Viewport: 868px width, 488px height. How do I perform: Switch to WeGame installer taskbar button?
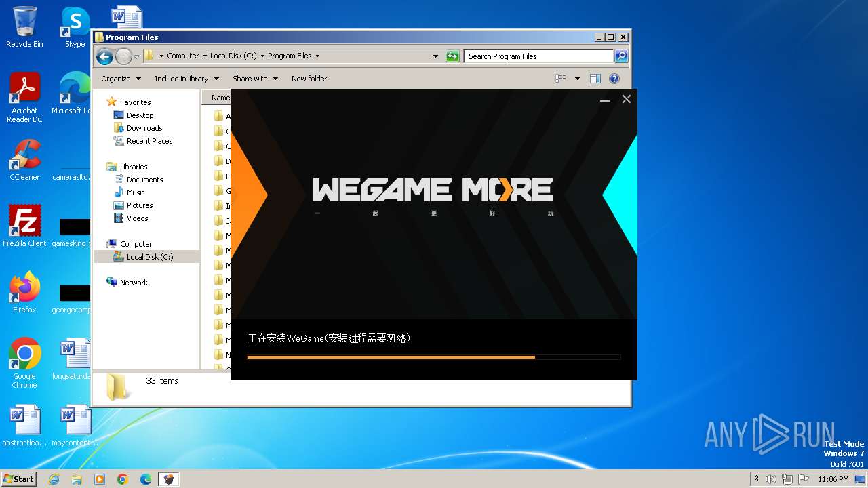click(169, 479)
